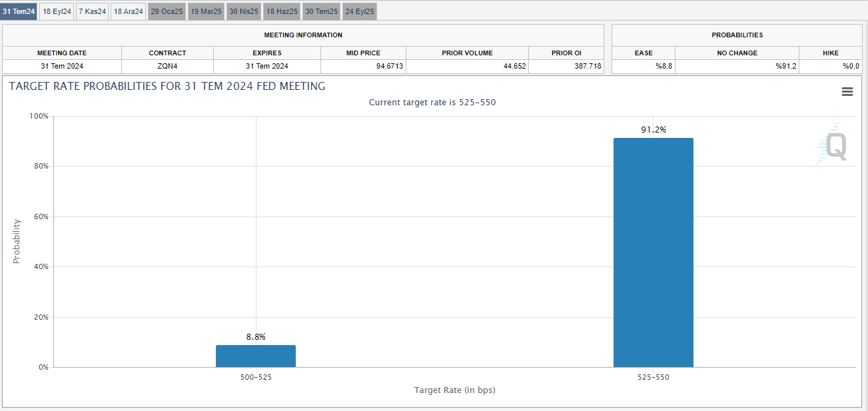The height and width of the screenshot is (411, 868).
Task: Open the 7 Kas24 meeting tab
Action: pos(92,11)
